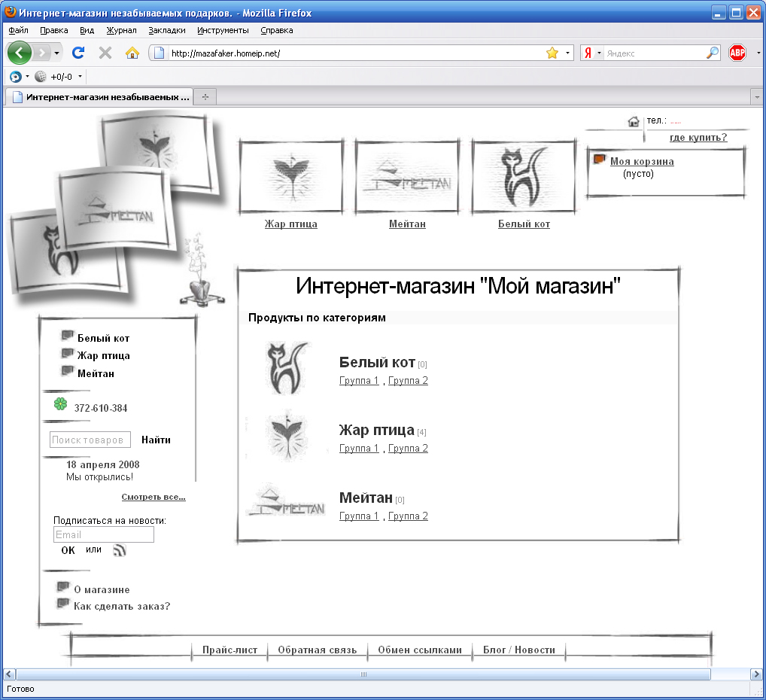
Task: Click the globe icon next to +0/-0
Action: (x=41, y=77)
